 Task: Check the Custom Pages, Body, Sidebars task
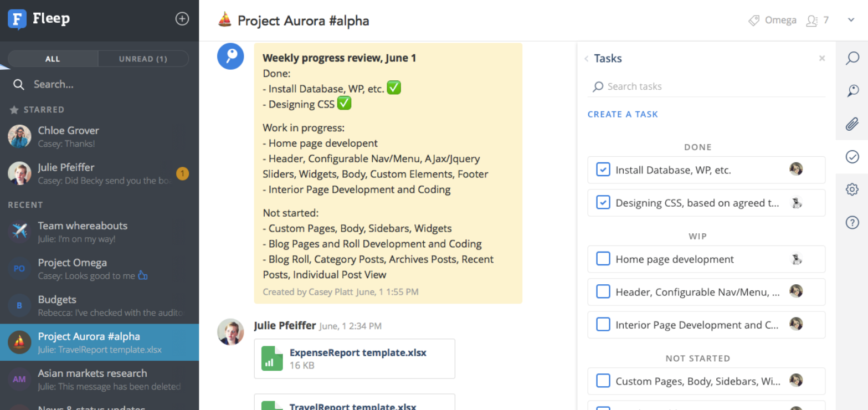click(x=603, y=381)
